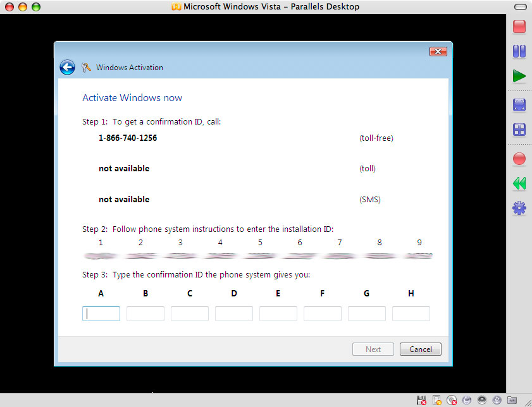Click the four-square view mode icon
532x407 pixels.
point(519,130)
